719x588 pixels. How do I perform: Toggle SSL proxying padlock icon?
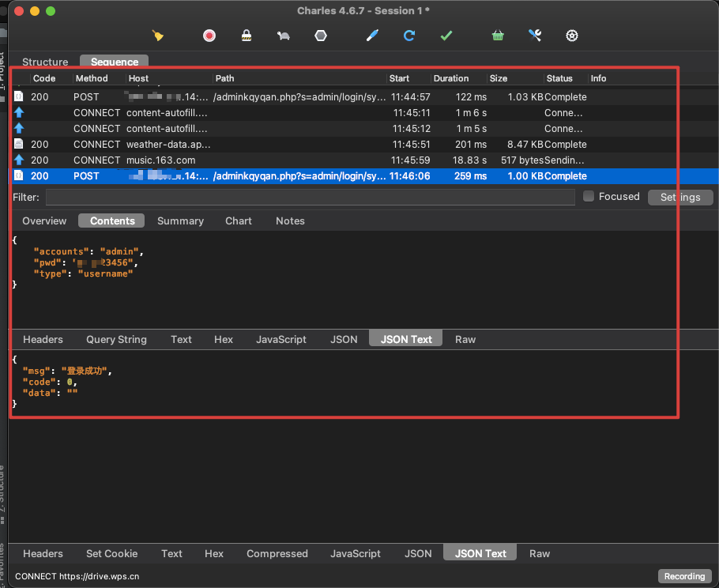[247, 36]
